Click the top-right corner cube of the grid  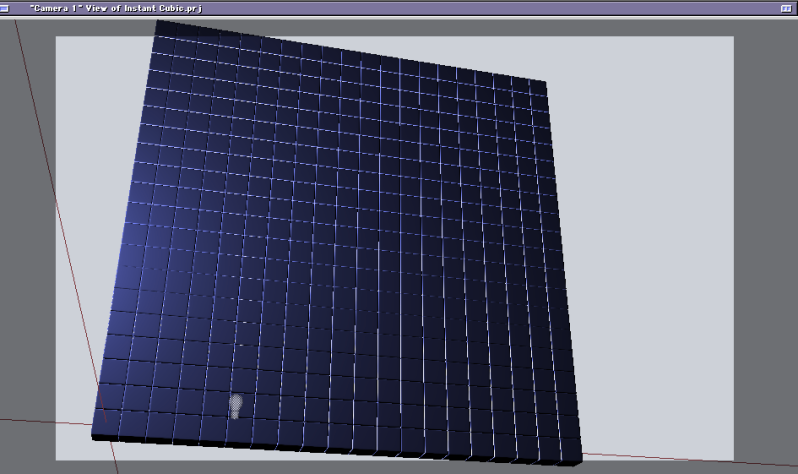536,88
